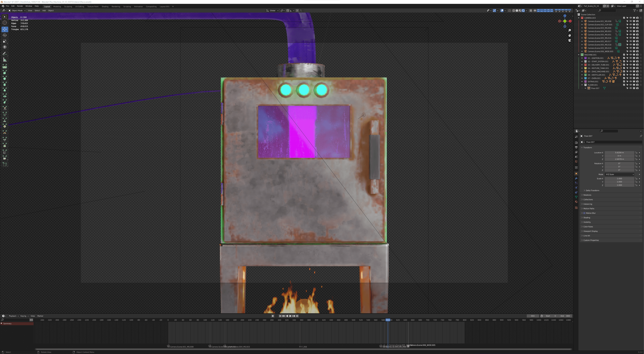This screenshot has width=644, height=354.
Task: Open the Render menu
Action: tap(20, 6)
